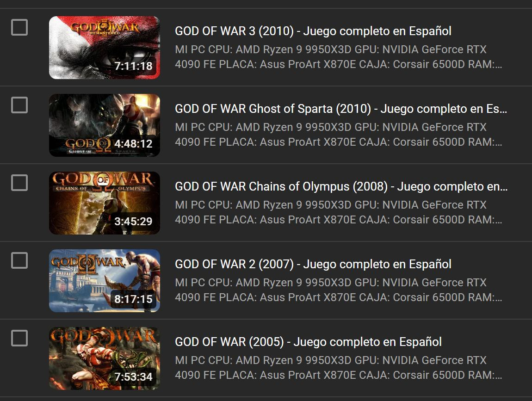Click the Chains of Olympus thumbnail image
This screenshot has width=532, height=401.
105,203
